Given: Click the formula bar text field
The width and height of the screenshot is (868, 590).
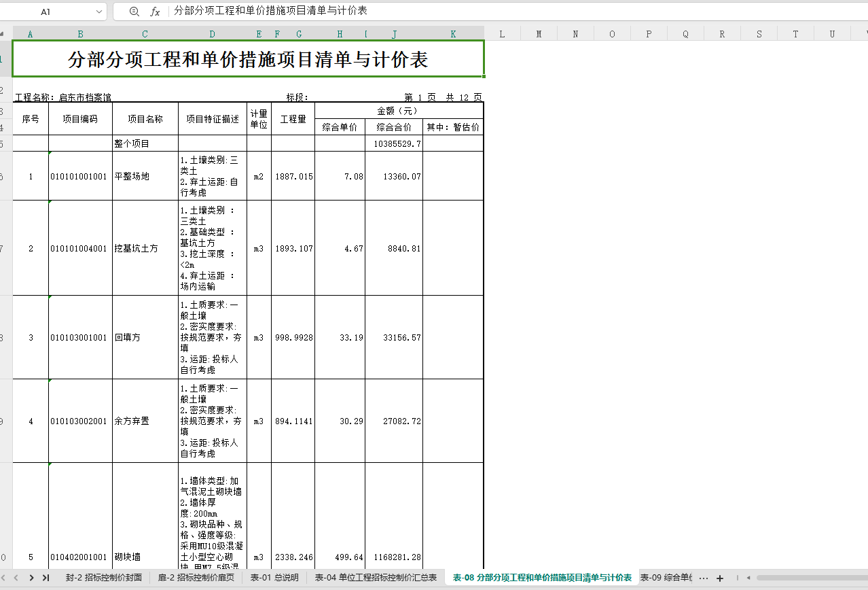Looking at the screenshot, I should coord(518,12).
